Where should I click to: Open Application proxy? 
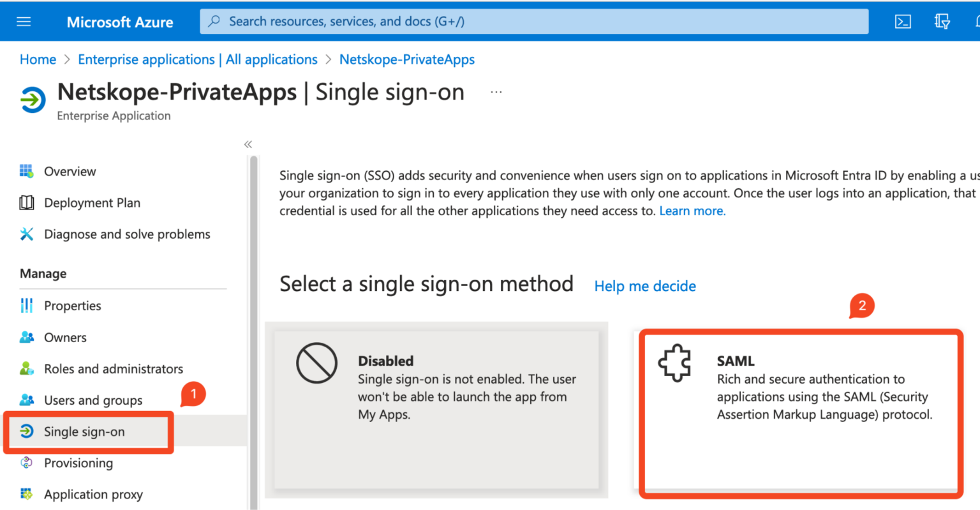coord(93,494)
